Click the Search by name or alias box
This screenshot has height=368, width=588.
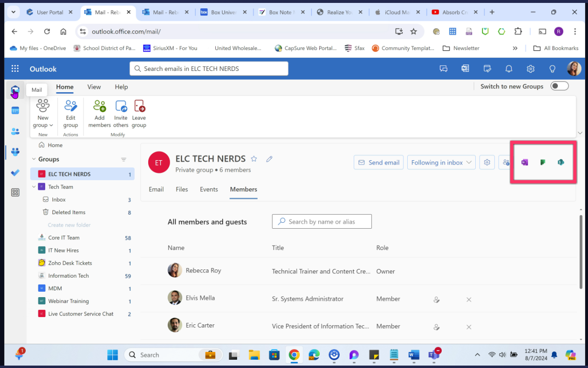(x=322, y=221)
